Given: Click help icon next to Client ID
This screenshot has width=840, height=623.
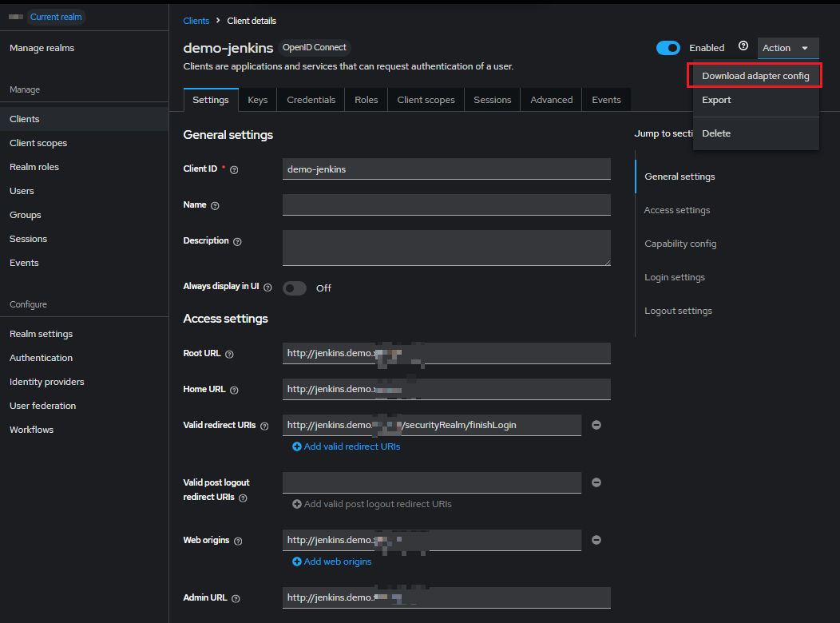Looking at the screenshot, I should [234, 170].
